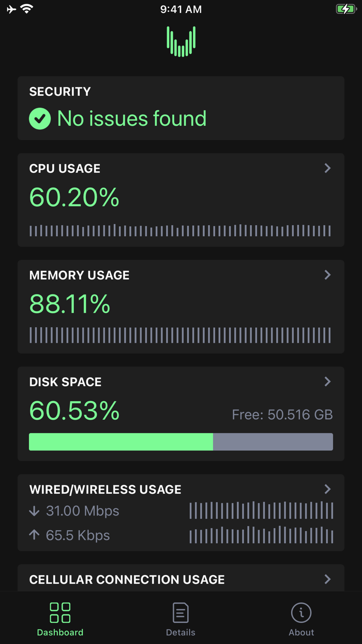
Task: Tap the 60.20% CPU usage value
Action: (x=74, y=197)
